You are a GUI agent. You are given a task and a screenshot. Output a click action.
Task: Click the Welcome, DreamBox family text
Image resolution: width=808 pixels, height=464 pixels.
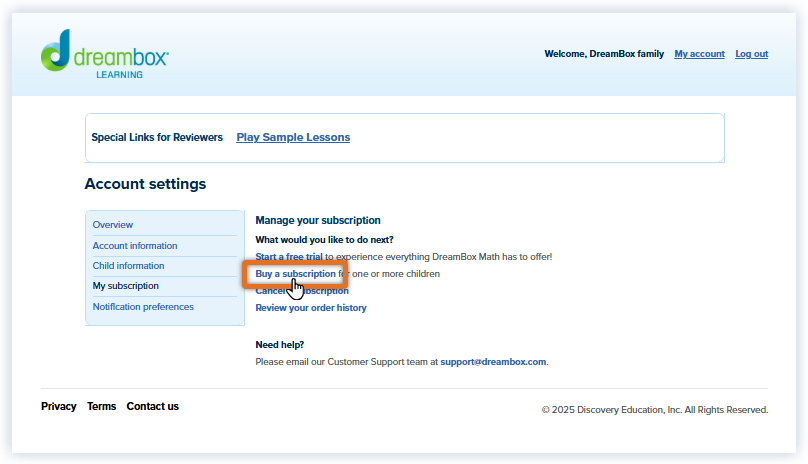click(x=604, y=54)
